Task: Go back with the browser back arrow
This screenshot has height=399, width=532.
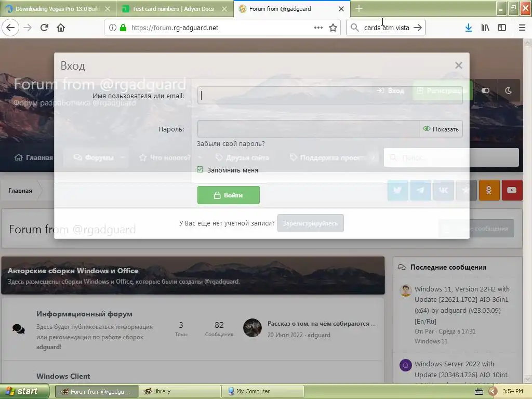Action: pos(10,28)
